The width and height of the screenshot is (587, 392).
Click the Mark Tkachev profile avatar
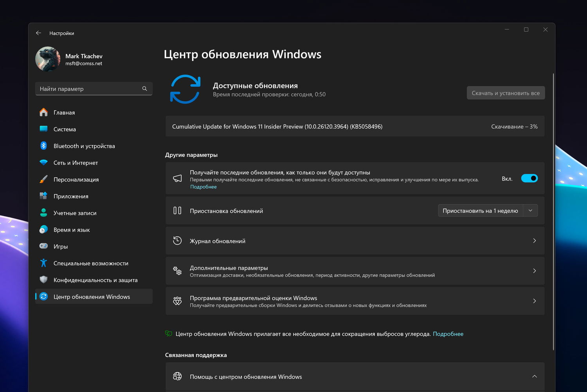click(x=48, y=59)
